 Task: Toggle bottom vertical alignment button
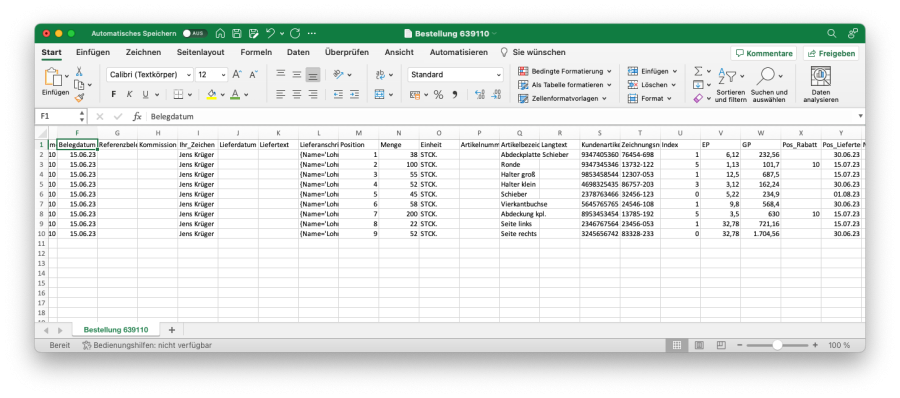[313, 75]
